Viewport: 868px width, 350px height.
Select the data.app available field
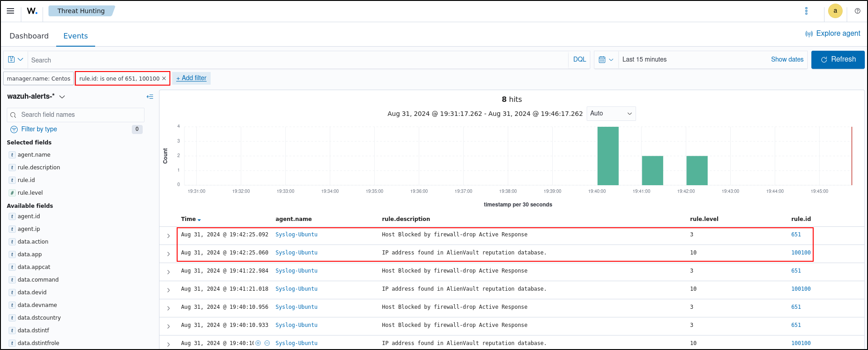point(29,254)
